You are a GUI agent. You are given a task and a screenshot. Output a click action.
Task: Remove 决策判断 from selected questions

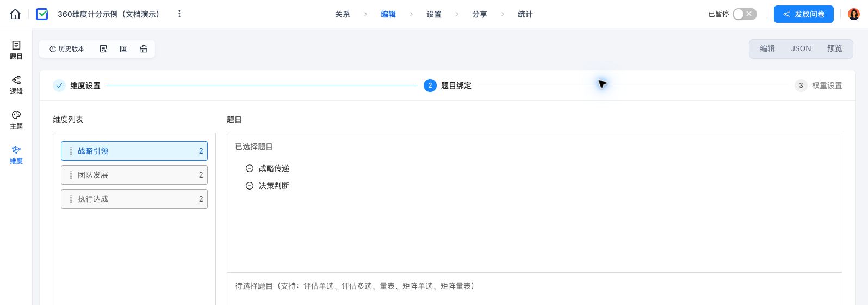[x=250, y=186]
